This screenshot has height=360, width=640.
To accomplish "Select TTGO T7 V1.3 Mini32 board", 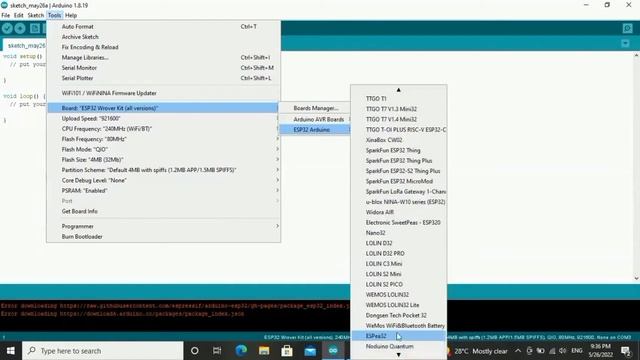I will pos(398,109).
